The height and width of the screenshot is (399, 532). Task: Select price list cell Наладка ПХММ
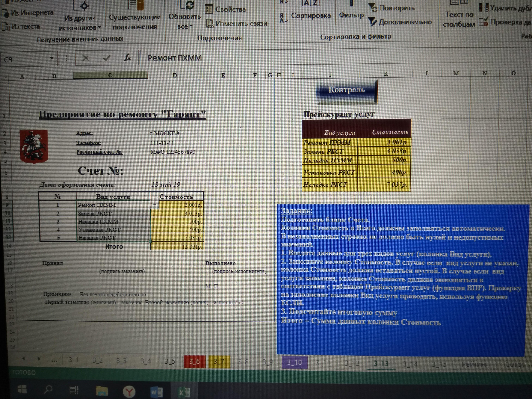[x=330, y=160]
